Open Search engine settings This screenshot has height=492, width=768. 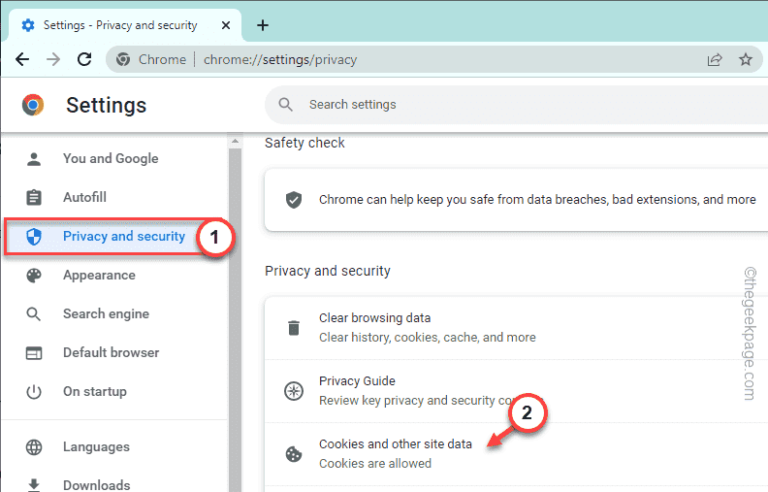point(105,314)
